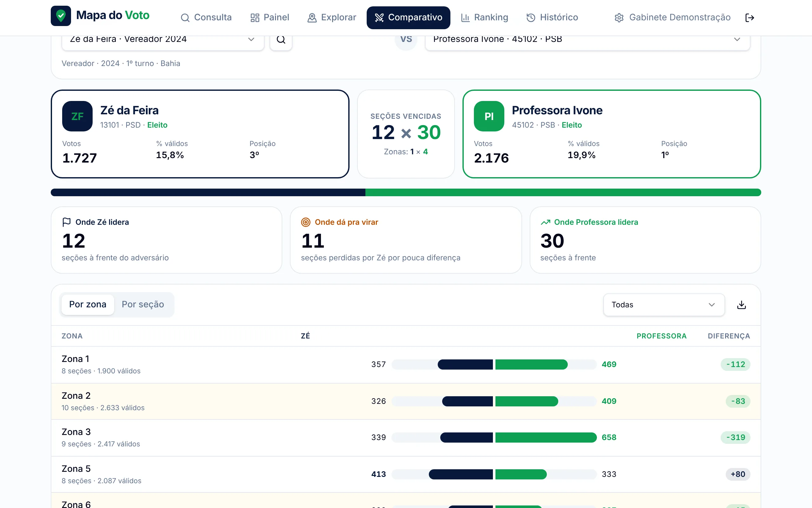Click the ZF candidate avatar
This screenshot has width=812, height=508.
pos(77,116)
